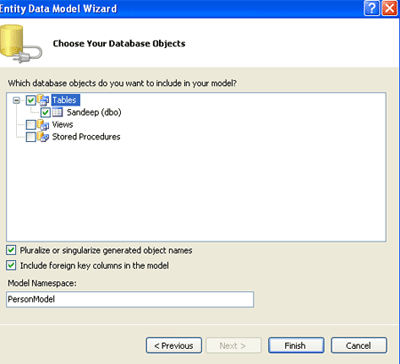The image size is (400, 364).
Task: Select the Sandeep (dbo) table row
Action: point(94,112)
